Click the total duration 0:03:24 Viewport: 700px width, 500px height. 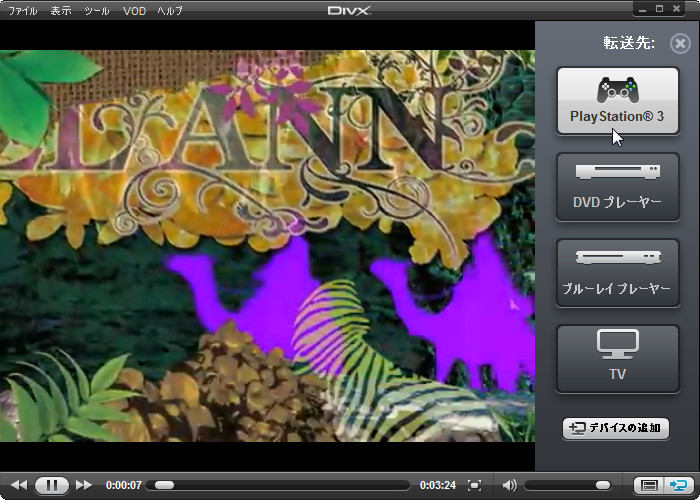(438, 485)
